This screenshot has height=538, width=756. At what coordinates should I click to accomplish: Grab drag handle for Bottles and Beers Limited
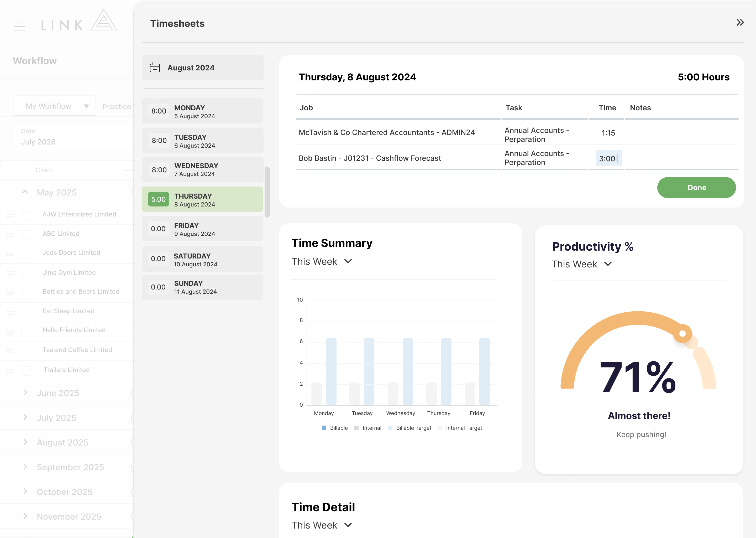pos(10,293)
